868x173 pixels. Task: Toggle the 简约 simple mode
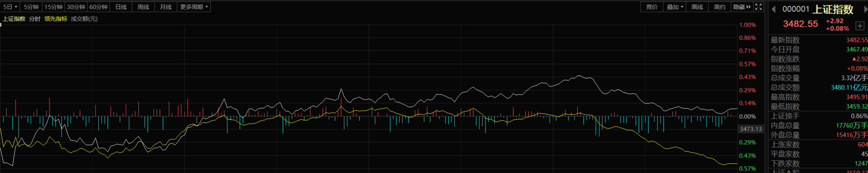[720, 7]
